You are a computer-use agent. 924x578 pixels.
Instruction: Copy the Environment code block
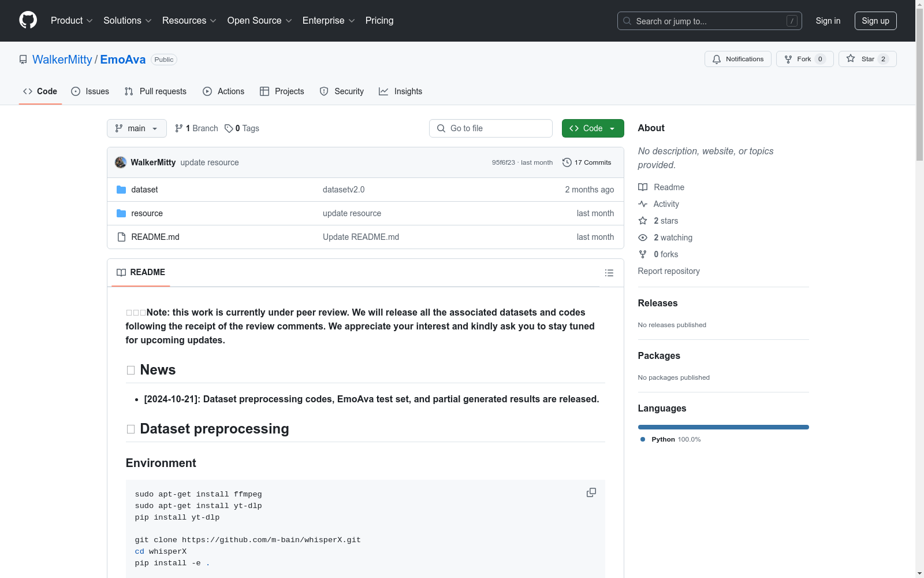pyautogui.click(x=591, y=492)
